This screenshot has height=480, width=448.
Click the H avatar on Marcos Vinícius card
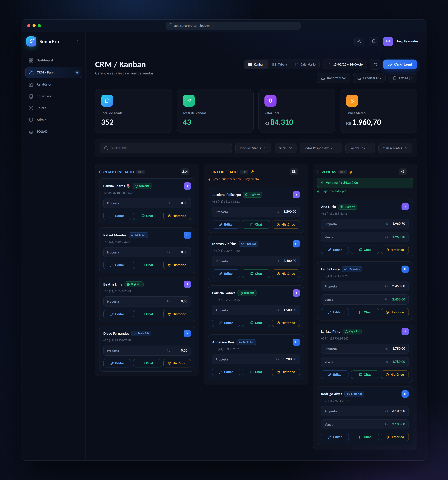pyautogui.click(x=296, y=244)
